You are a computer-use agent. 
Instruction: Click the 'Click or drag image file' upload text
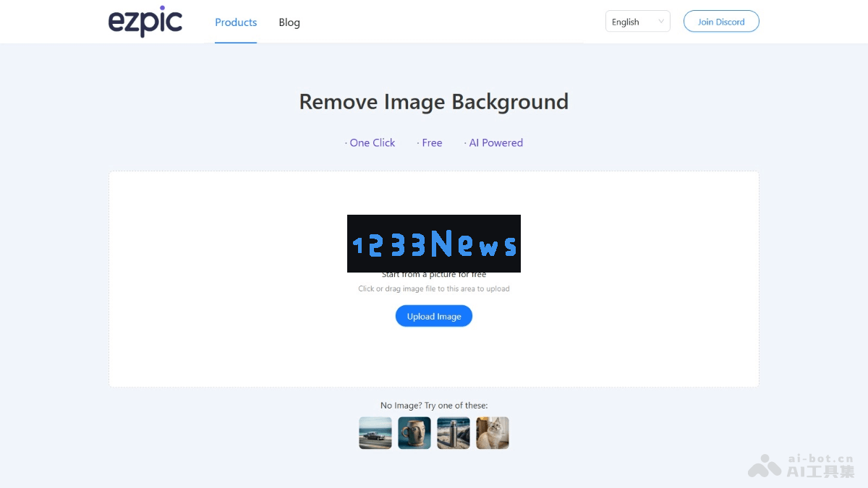coord(434,288)
